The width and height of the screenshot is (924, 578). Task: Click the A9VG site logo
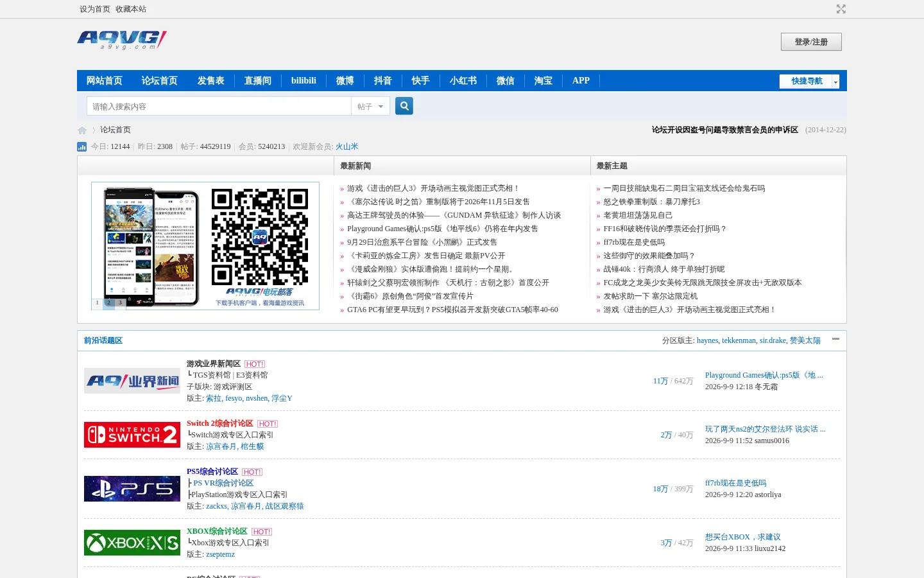click(122, 40)
